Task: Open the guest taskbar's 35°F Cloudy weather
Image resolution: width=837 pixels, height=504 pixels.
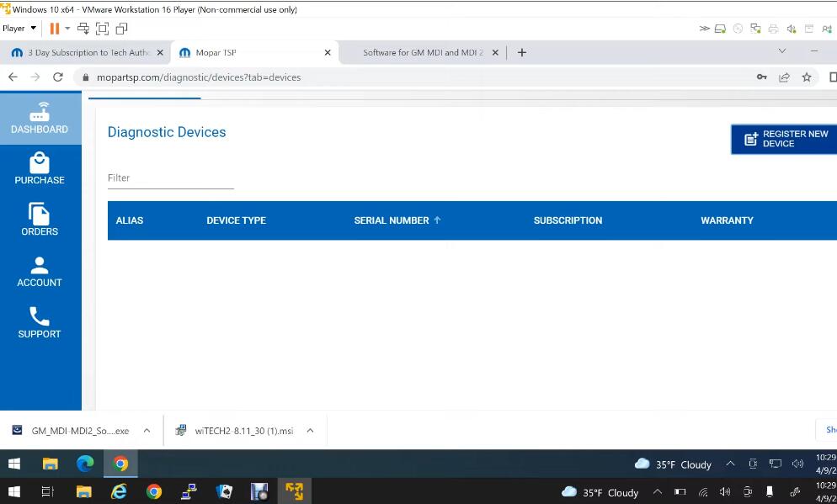Action: click(673, 464)
